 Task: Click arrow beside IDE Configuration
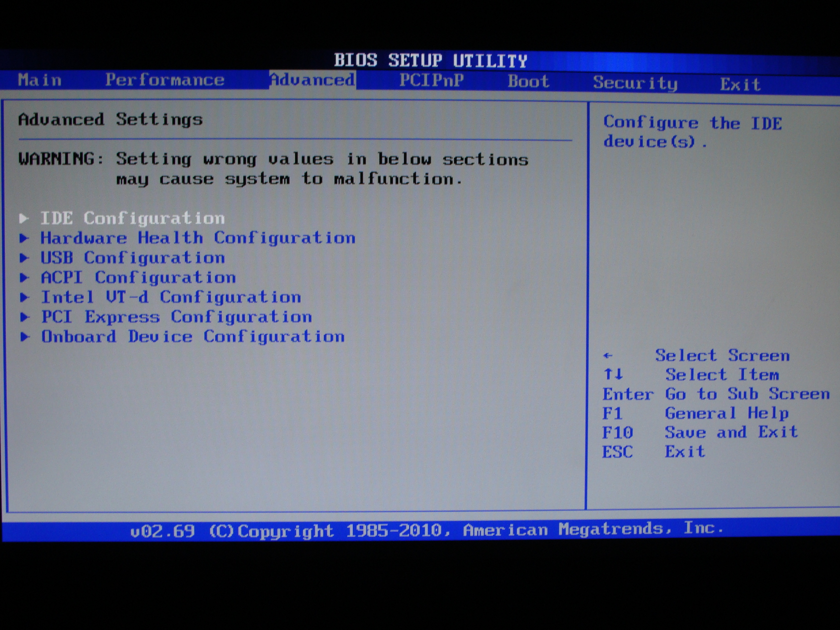pos(24,218)
